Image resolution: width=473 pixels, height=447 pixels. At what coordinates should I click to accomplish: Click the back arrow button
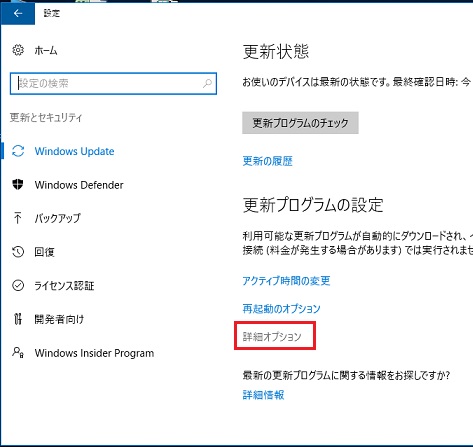pyautogui.click(x=18, y=13)
